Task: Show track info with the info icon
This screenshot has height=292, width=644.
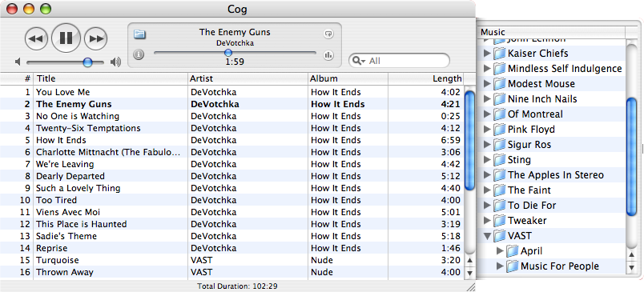Action: click(139, 54)
